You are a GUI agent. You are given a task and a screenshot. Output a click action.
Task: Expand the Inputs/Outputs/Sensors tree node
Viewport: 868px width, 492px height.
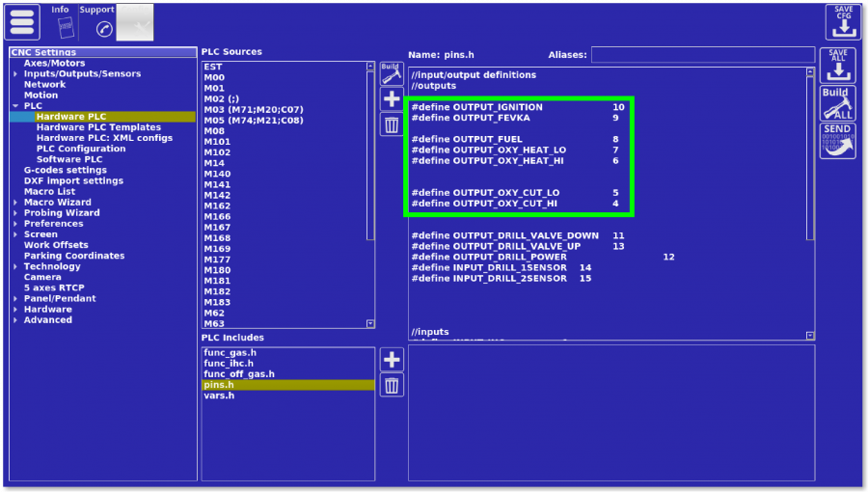point(15,74)
